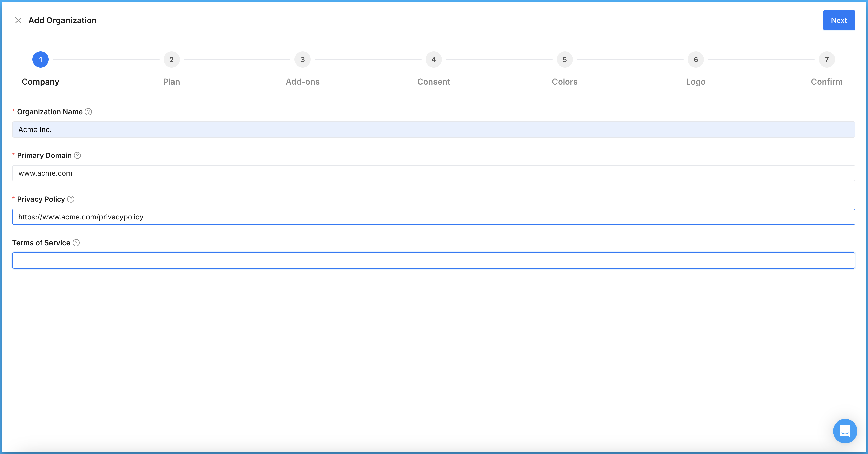Go to step 5 Colors circle
868x454 pixels.
[x=565, y=59]
